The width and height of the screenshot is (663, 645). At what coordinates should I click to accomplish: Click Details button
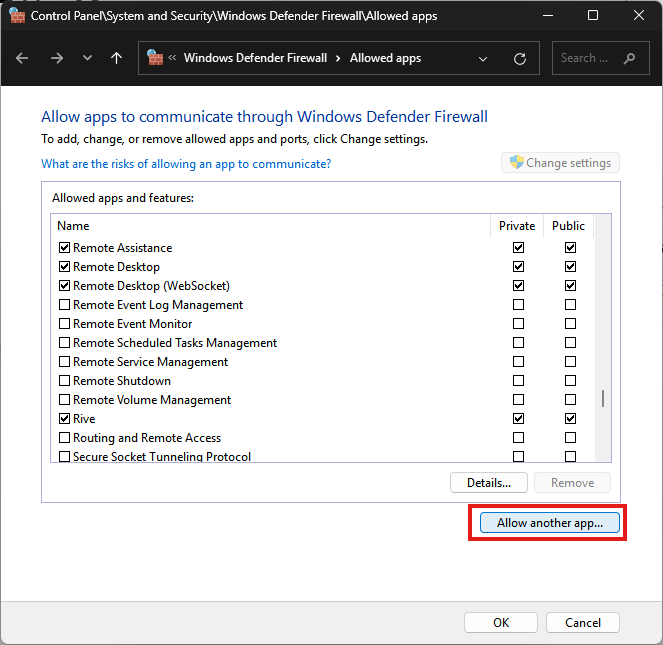click(x=489, y=483)
